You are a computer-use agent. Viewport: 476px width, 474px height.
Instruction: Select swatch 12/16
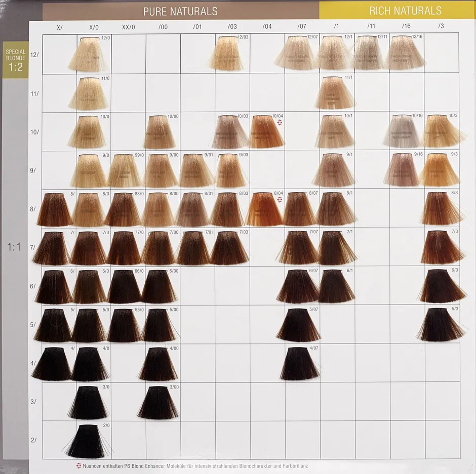pos(406,54)
